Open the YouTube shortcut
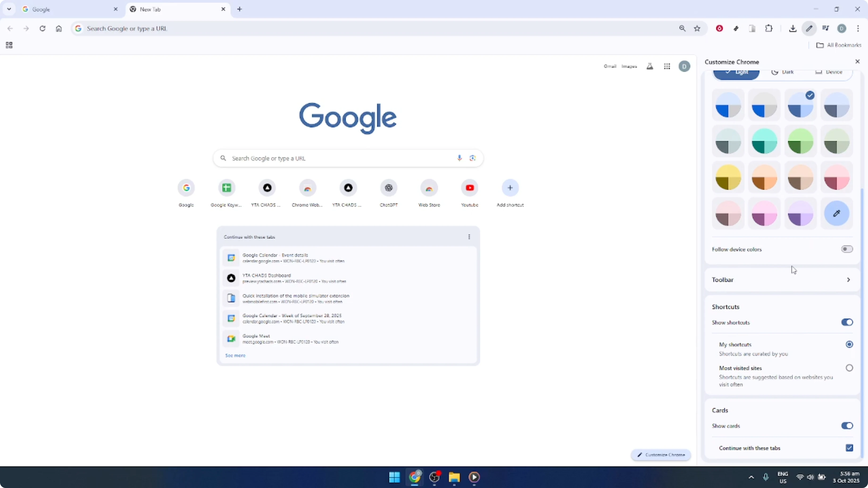The width and height of the screenshot is (868, 488). pos(469,188)
